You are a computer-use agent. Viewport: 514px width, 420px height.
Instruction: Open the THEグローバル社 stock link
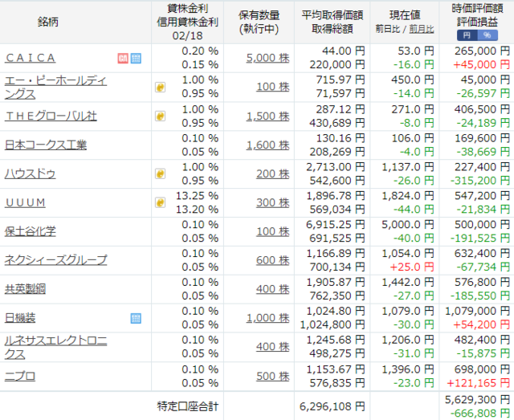(x=51, y=116)
